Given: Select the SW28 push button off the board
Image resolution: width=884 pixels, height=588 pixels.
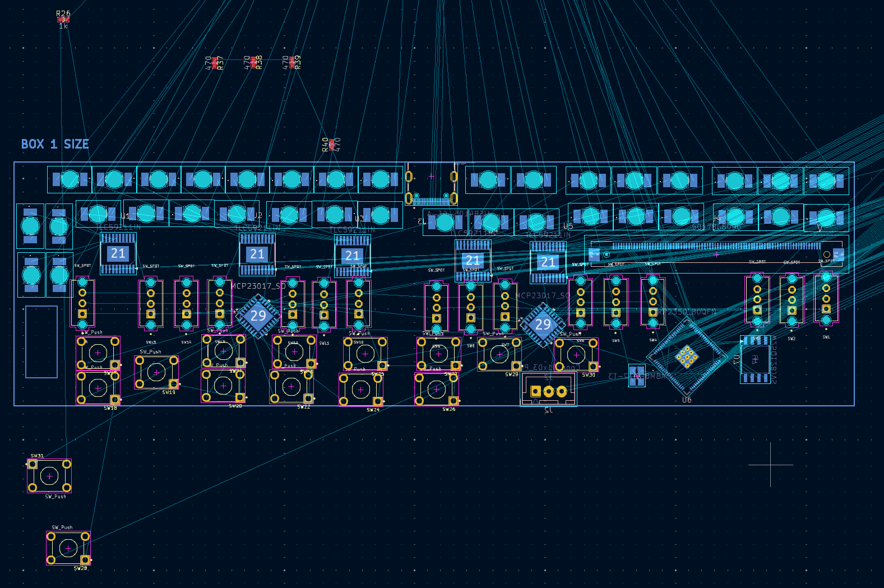Looking at the screenshot, I should pos(68,548).
